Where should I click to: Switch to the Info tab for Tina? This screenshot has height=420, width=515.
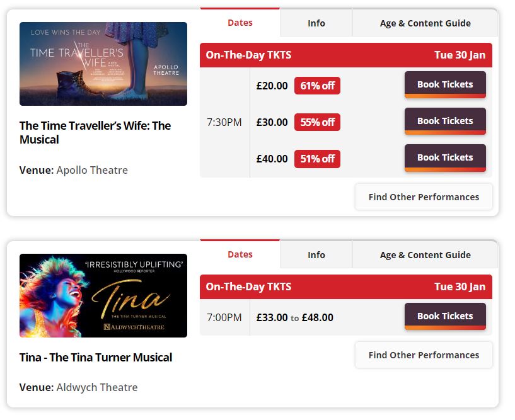(x=315, y=254)
